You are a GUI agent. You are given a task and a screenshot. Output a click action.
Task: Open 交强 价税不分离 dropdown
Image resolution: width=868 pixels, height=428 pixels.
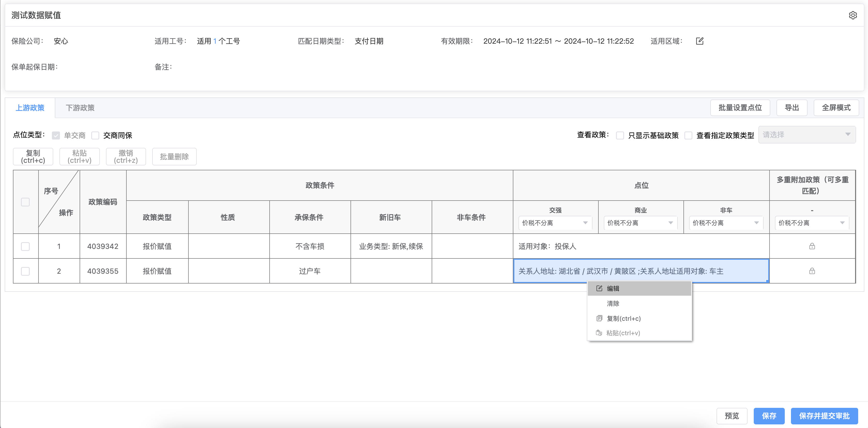[555, 223]
